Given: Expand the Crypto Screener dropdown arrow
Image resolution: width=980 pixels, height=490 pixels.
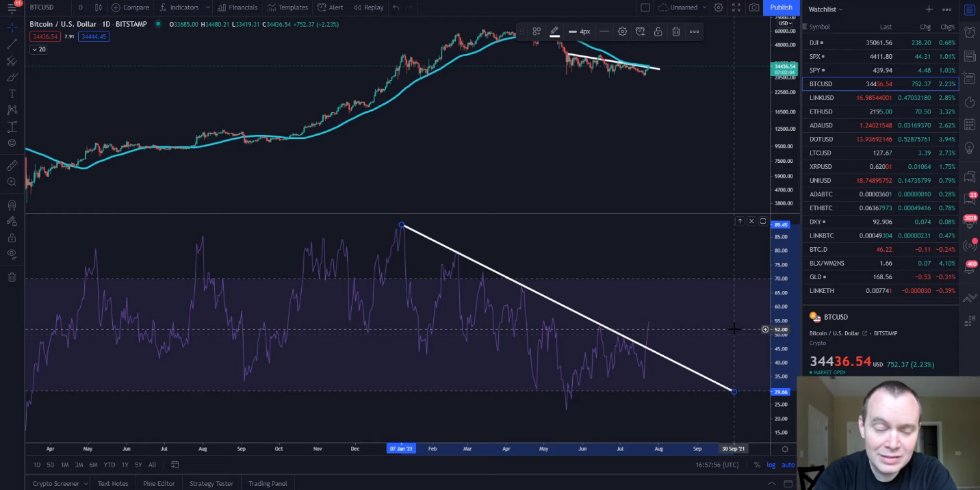Looking at the screenshot, I should point(85,484).
